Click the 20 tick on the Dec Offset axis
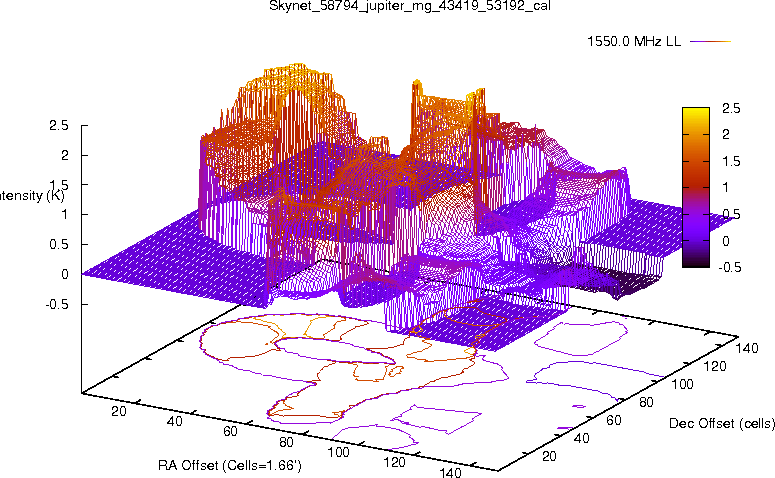This screenshot has width=775, height=478. point(549,456)
